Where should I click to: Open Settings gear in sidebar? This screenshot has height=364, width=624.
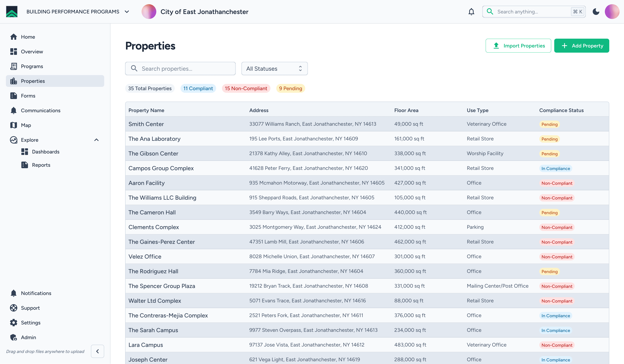[14, 322]
